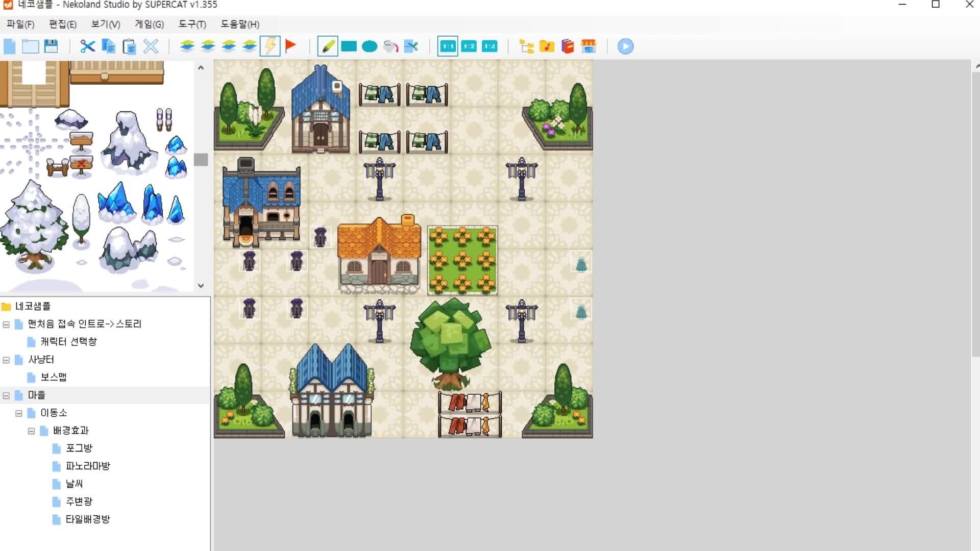Open the music folder icon
This screenshot has width=980, height=551.
[x=547, y=46]
